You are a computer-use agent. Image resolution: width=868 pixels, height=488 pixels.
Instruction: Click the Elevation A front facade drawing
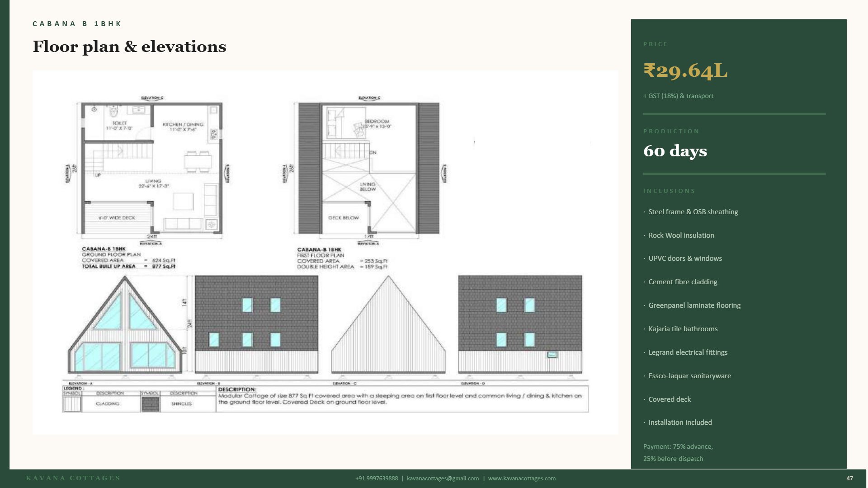click(x=125, y=324)
